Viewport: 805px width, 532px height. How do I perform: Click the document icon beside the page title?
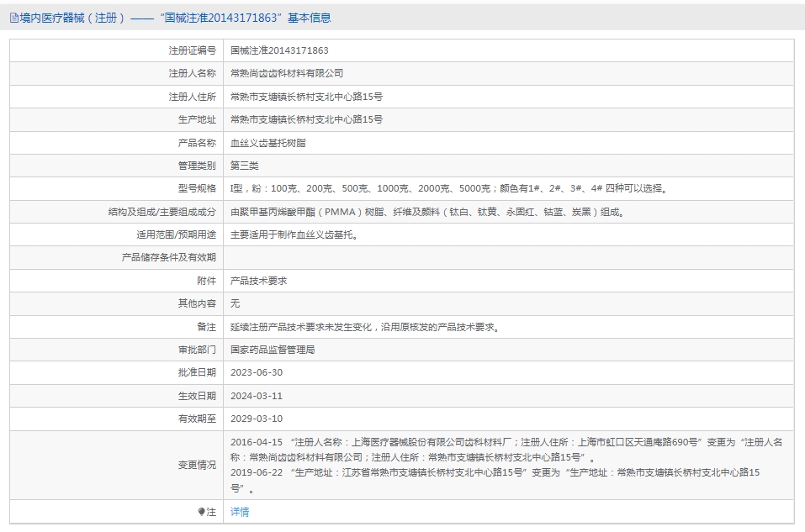click(x=13, y=18)
